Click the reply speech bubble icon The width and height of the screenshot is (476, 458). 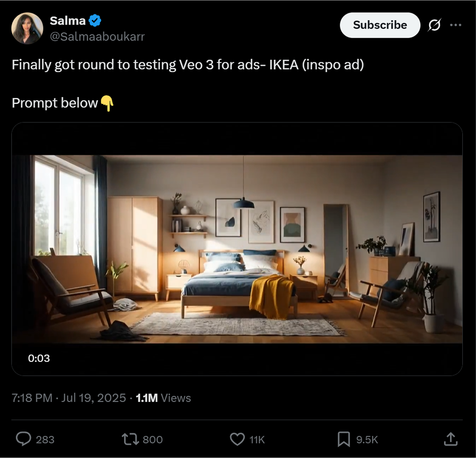23,439
